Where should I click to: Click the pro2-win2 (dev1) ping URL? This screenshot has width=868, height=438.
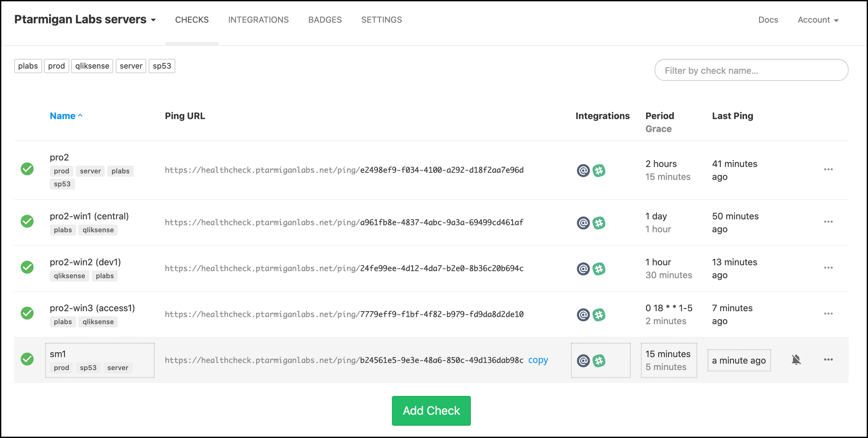coord(344,269)
